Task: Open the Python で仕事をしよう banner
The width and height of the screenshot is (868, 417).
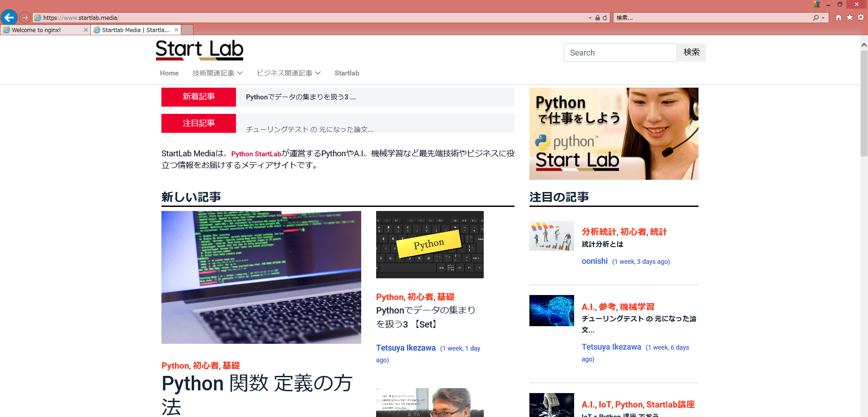Action: pos(613,134)
